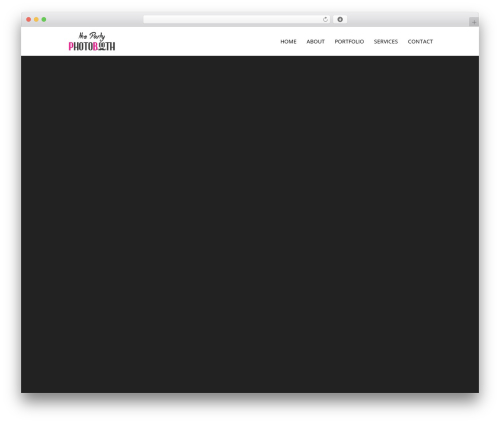Click the browser download indicator icon

pyautogui.click(x=340, y=20)
